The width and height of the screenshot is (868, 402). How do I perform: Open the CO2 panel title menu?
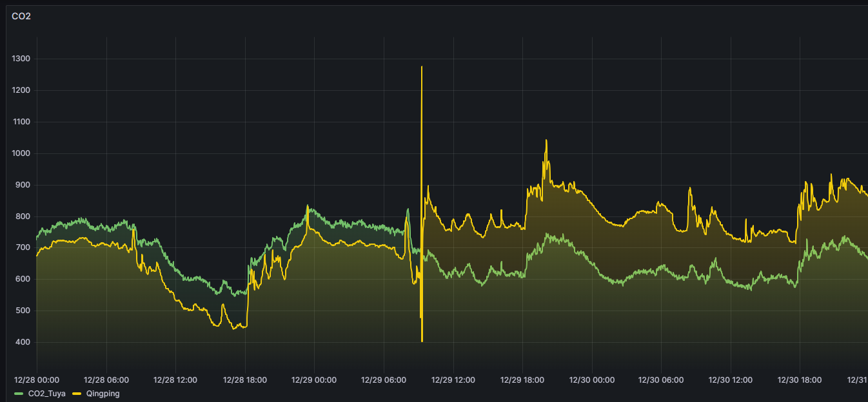21,16
